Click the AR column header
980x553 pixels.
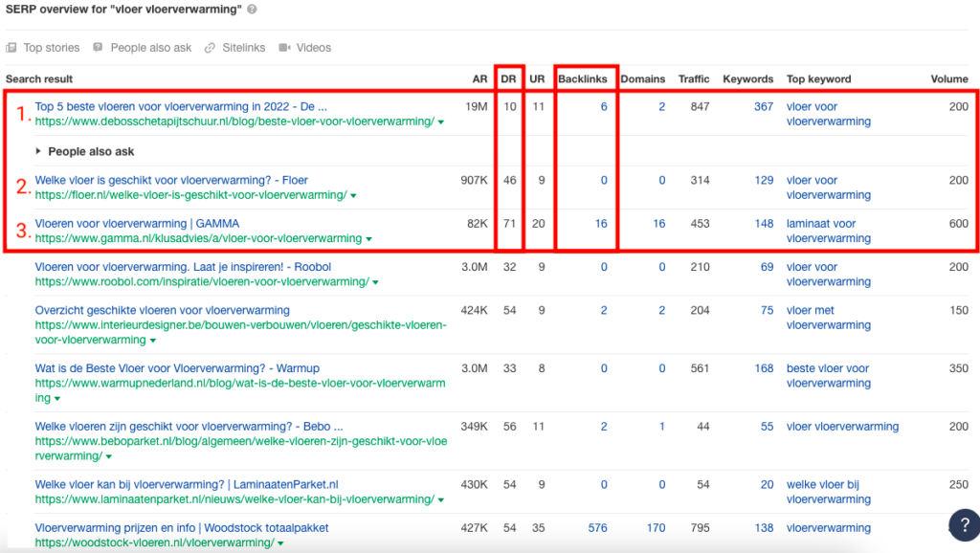[x=479, y=78]
